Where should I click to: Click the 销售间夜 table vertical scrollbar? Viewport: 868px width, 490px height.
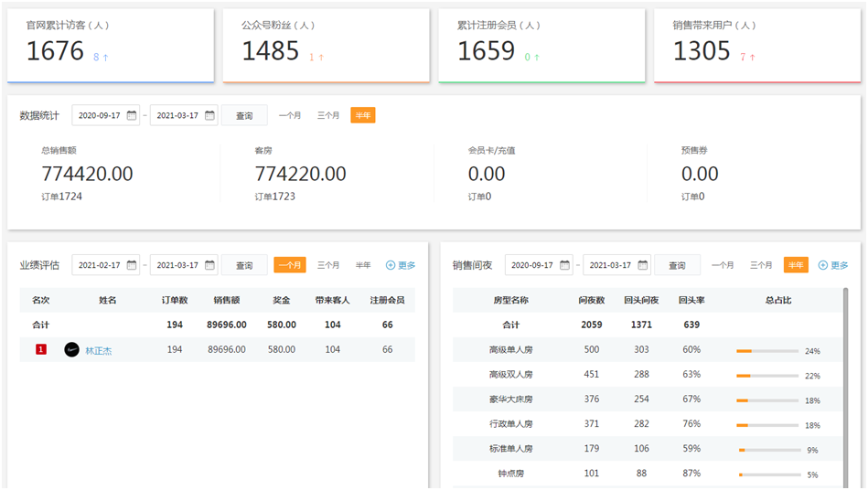click(x=845, y=384)
